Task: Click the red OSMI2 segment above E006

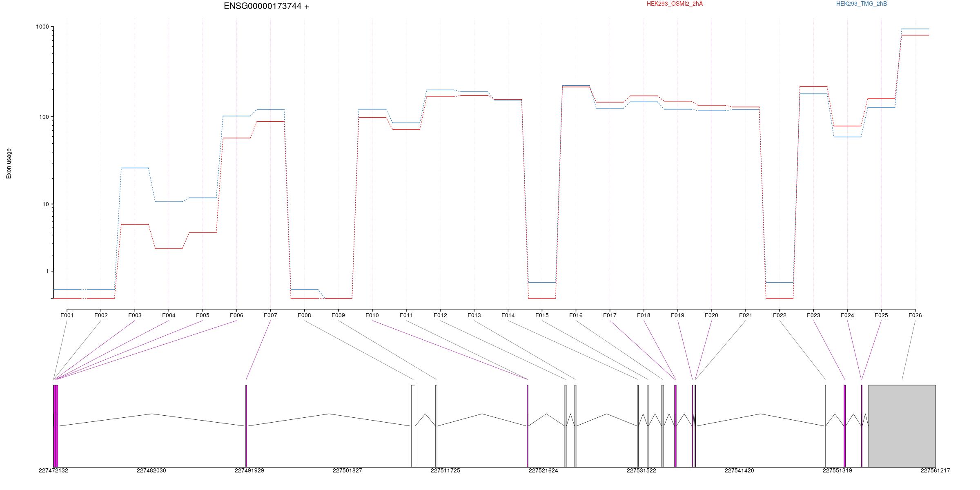Action: [236, 138]
